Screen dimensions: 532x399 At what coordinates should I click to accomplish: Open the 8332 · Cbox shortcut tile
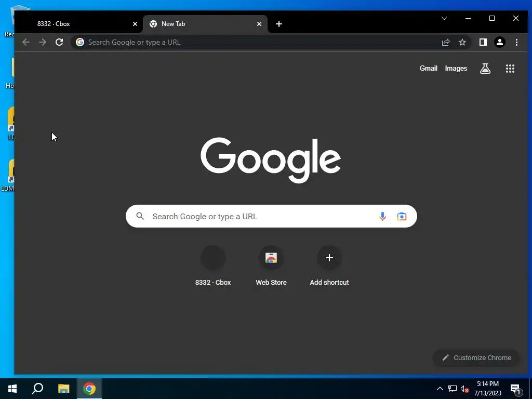coord(213,265)
